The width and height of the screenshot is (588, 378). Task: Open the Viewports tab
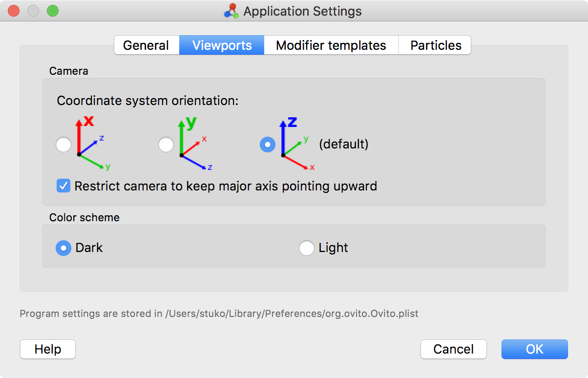[222, 45]
